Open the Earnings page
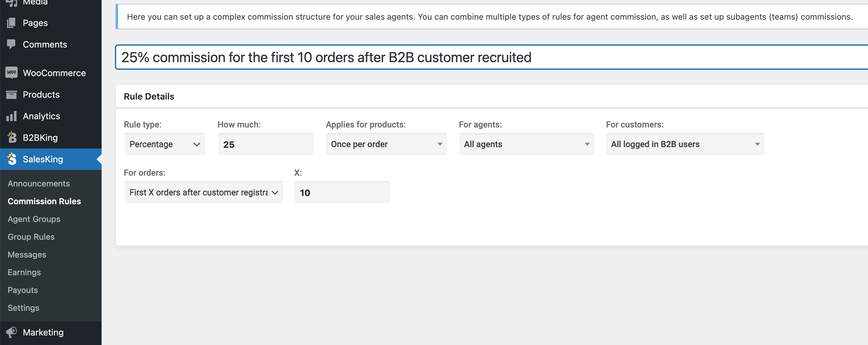 click(24, 272)
